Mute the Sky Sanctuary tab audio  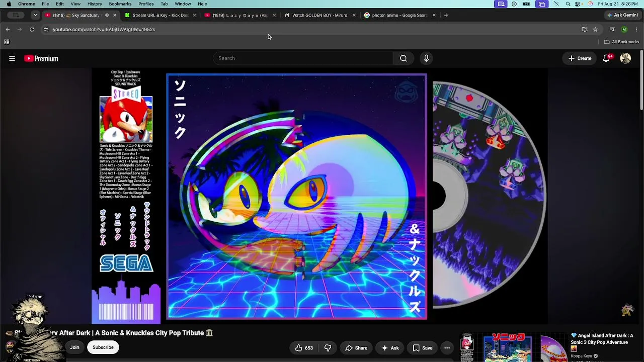pyautogui.click(x=106, y=15)
